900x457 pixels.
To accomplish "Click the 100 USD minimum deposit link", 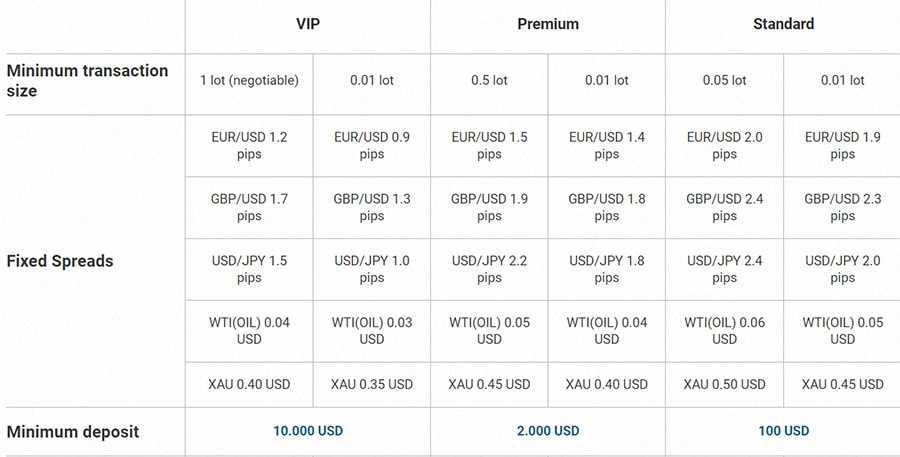I will 783,431.
